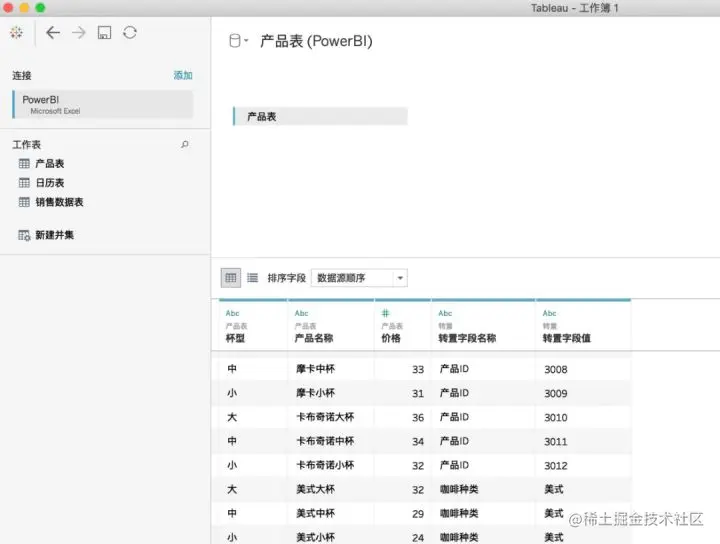This screenshot has width=720, height=544.
Task: Click price 29 in 美式中杯 row
Action: (x=418, y=514)
